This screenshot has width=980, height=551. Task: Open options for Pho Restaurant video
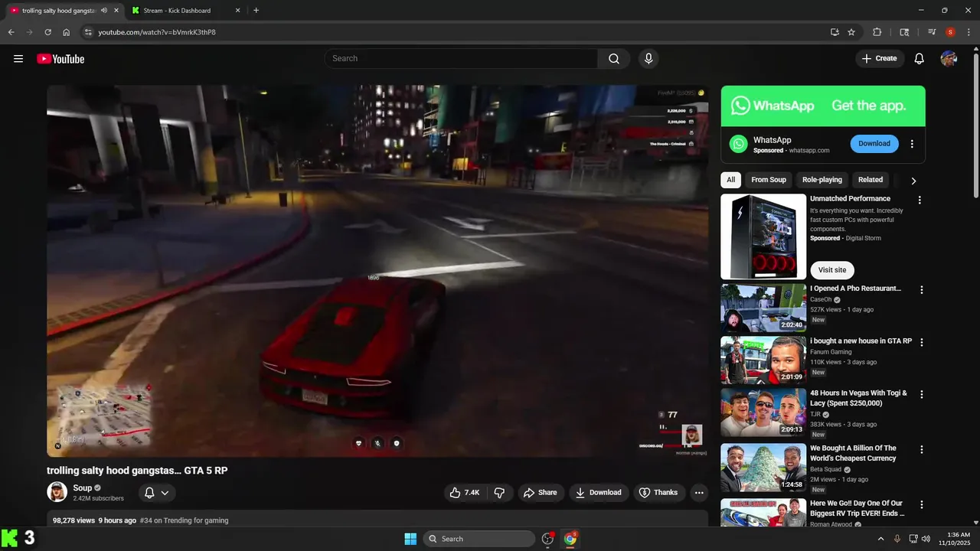(x=922, y=290)
